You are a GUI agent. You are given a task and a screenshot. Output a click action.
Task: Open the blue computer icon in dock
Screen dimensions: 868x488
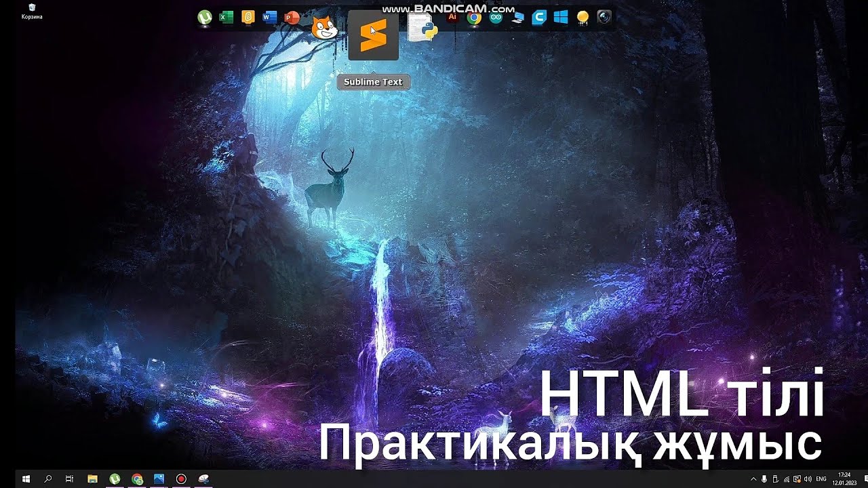(517, 18)
